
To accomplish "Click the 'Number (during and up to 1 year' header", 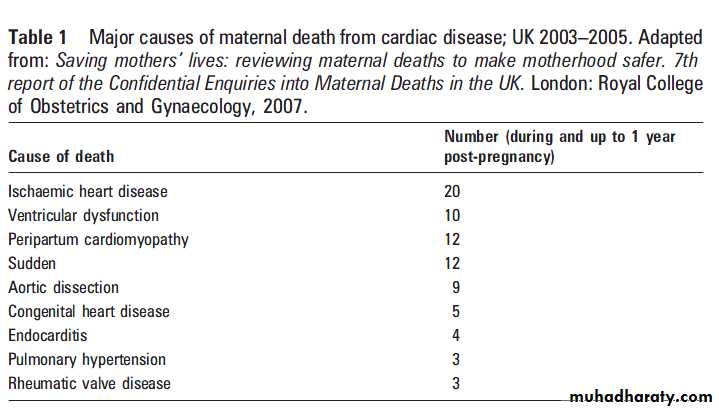I will 559,137.
